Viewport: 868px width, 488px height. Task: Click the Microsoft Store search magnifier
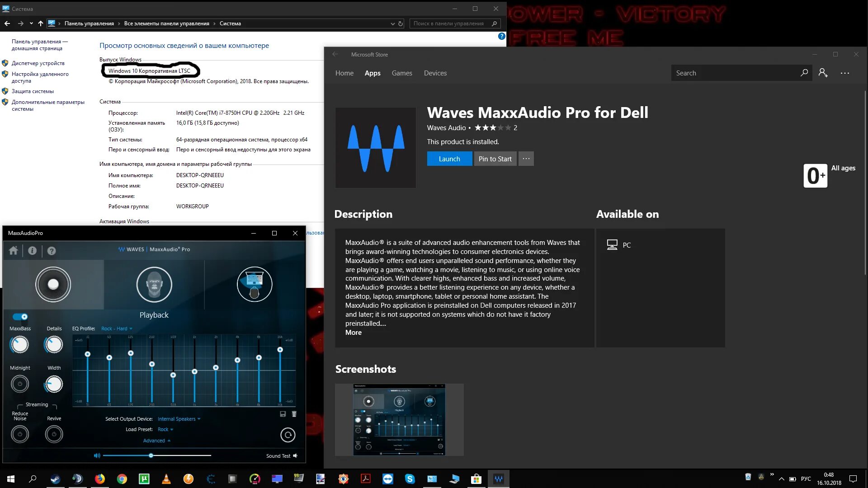click(x=804, y=73)
